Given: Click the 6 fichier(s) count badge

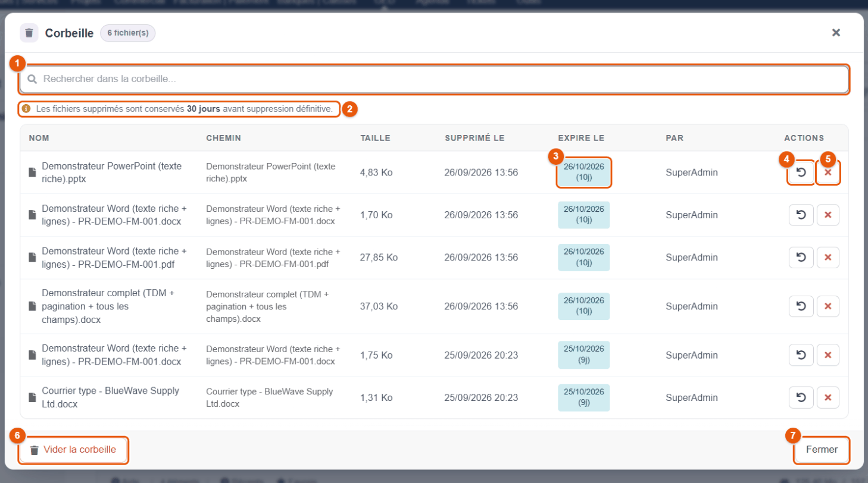Looking at the screenshot, I should (128, 33).
